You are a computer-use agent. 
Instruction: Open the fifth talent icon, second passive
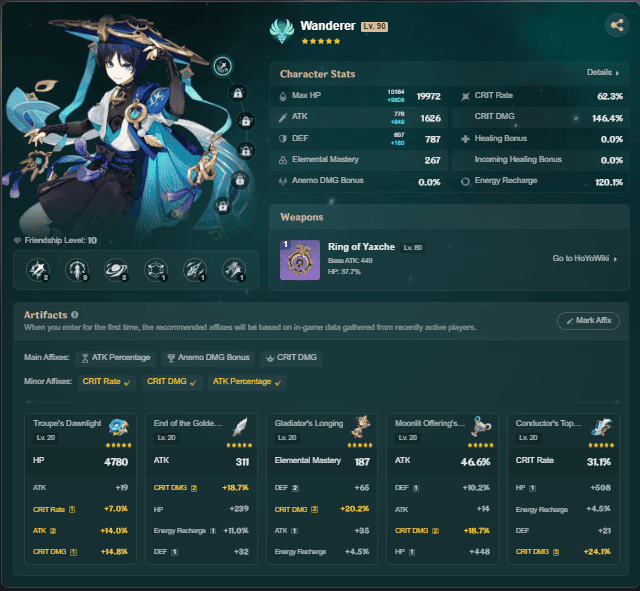pos(195,270)
